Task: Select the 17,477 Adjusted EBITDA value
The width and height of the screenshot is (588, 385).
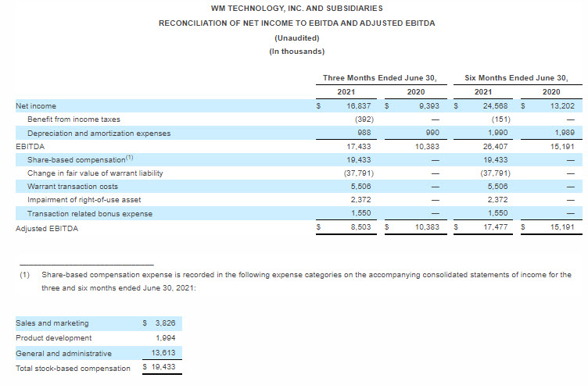Action: [497, 228]
